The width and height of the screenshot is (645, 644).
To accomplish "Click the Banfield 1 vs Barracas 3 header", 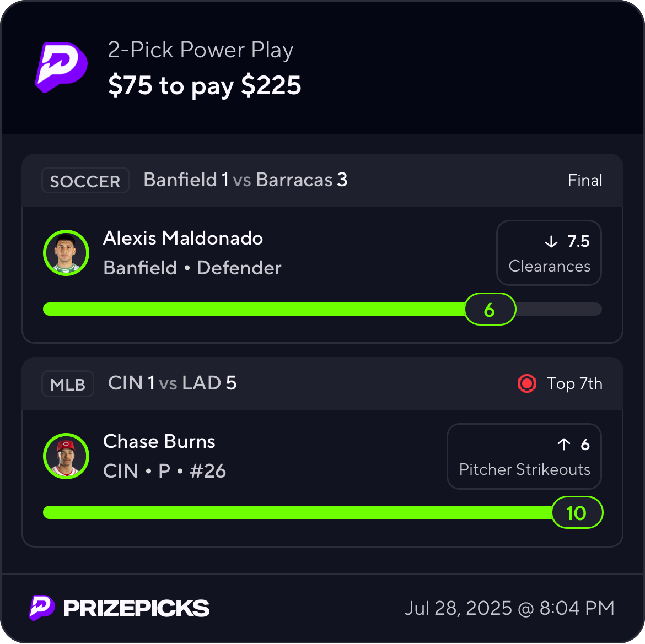I will (x=245, y=180).
